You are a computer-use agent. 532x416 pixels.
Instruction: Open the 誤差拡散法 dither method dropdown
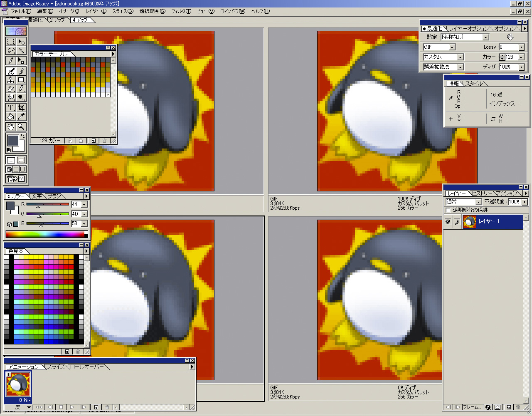coord(461,67)
